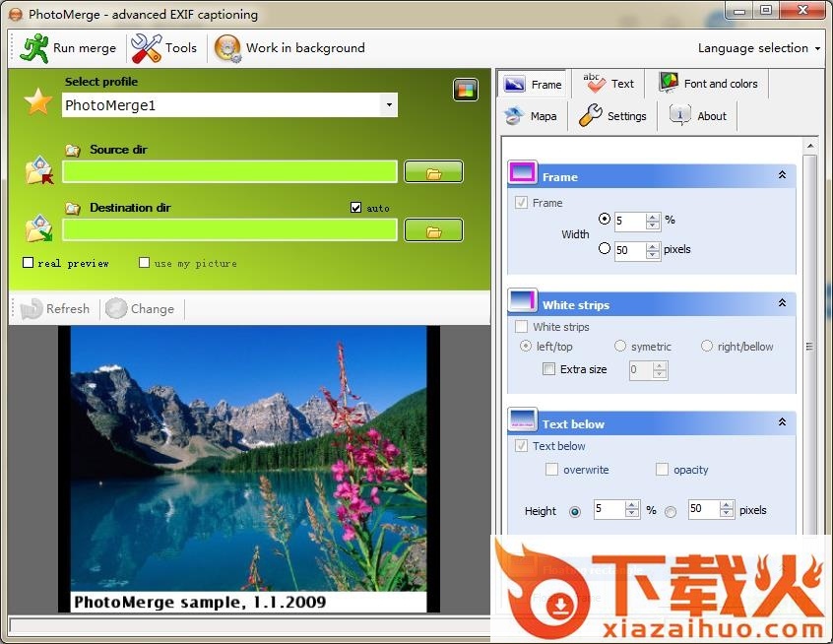Click the Mapa globe icon
Screen dimensions: 833x644
514,116
